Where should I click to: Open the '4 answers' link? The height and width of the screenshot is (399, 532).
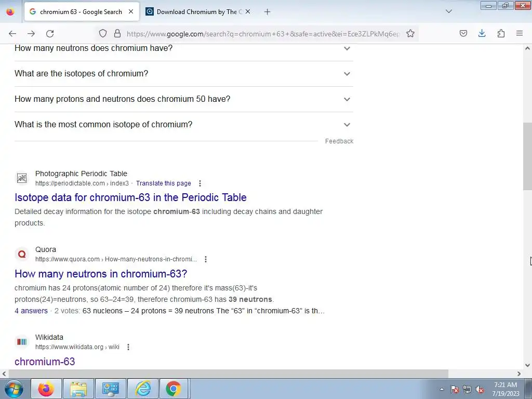(x=31, y=311)
